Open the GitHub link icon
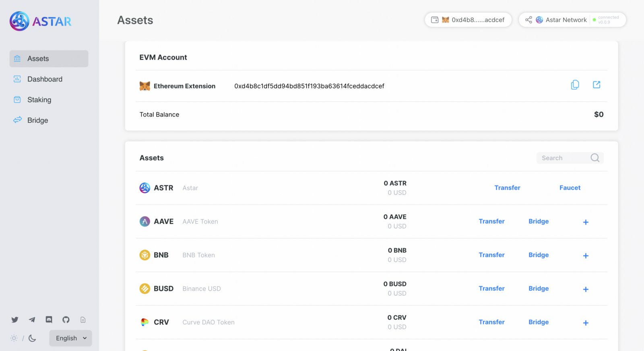This screenshot has width=644, height=351. pyautogui.click(x=66, y=320)
